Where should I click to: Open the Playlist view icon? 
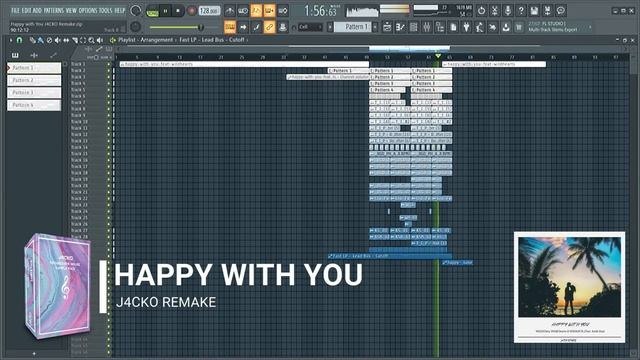click(387, 27)
